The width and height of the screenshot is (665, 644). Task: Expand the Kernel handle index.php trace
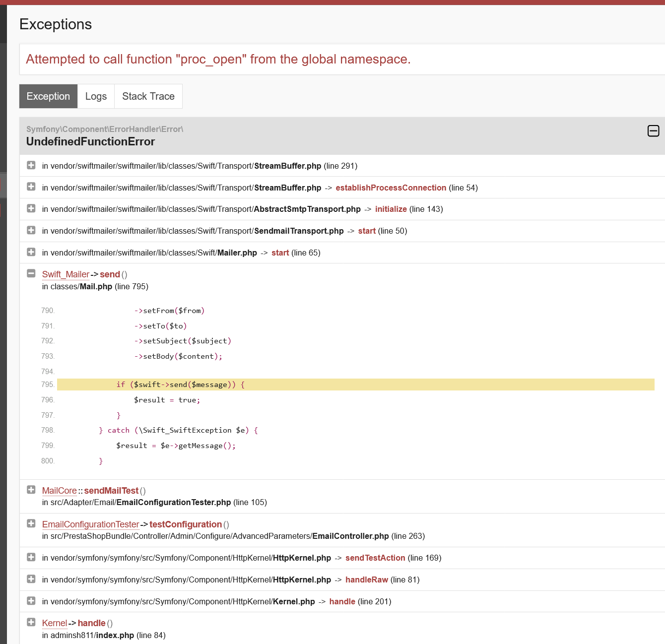click(x=31, y=622)
